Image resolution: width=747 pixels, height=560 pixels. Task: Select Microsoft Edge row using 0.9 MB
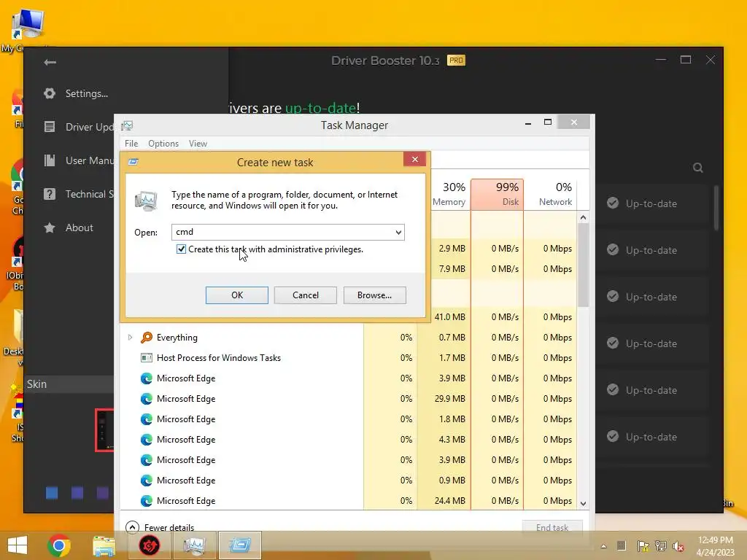pyautogui.click(x=349, y=480)
